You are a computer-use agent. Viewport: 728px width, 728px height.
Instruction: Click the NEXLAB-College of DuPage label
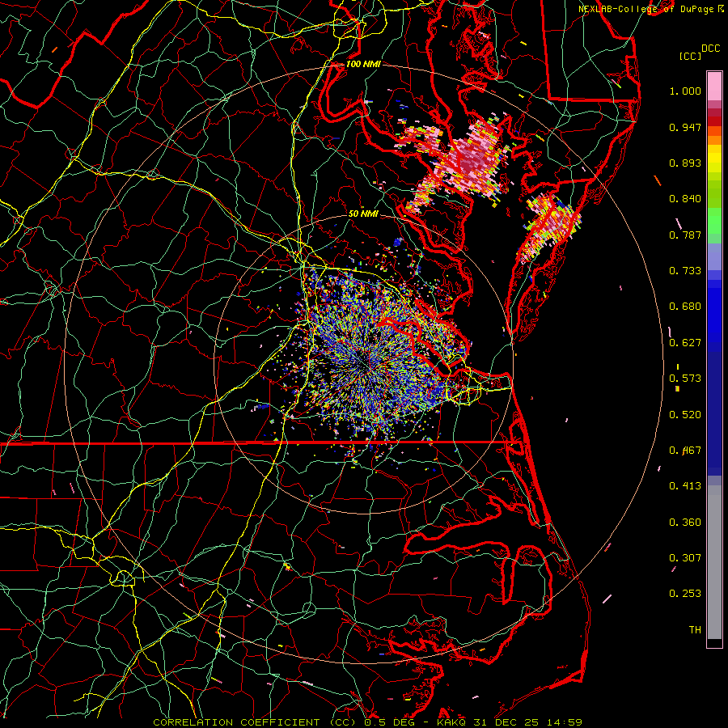[x=648, y=9]
